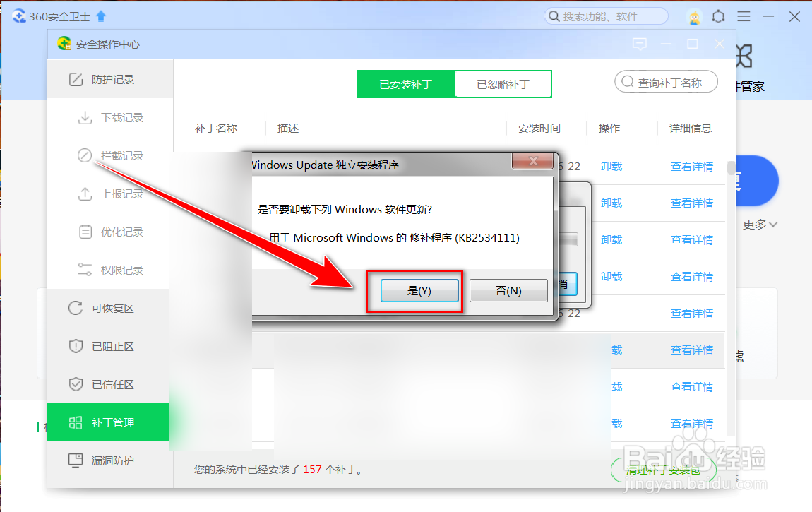
Task: Open the feedback message icon in the subwindow
Action: pyautogui.click(x=640, y=44)
